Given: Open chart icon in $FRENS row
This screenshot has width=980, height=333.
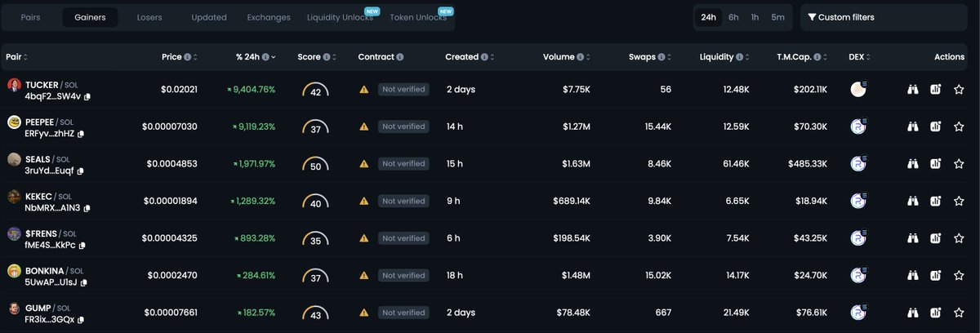Looking at the screenshot, I should click(936, 238).
